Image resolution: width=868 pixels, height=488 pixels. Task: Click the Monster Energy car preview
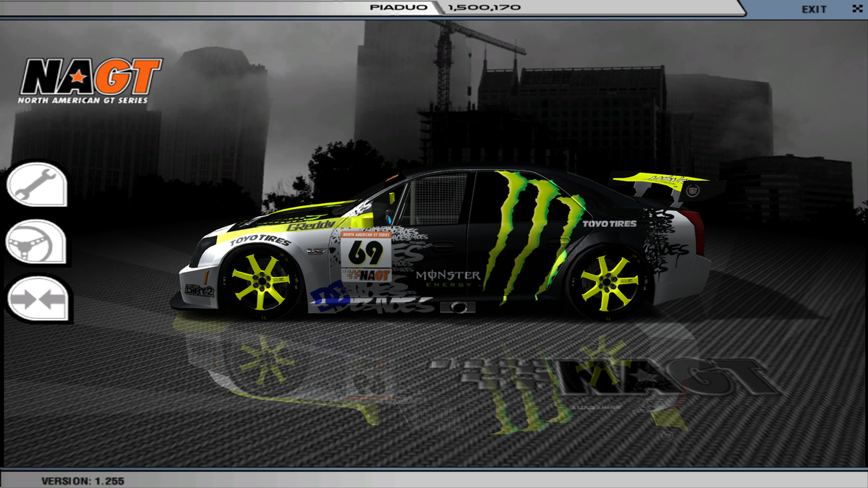(447, 244)
